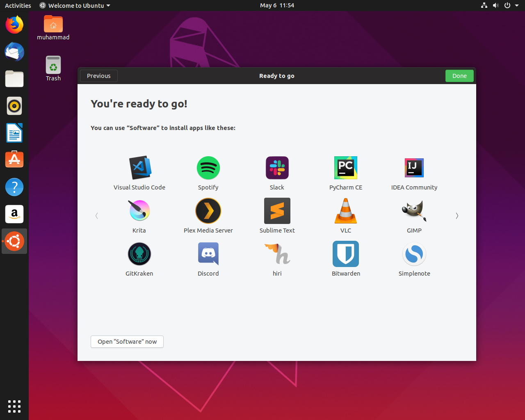Select the Visual Studio Code app icon

point(139,168)
